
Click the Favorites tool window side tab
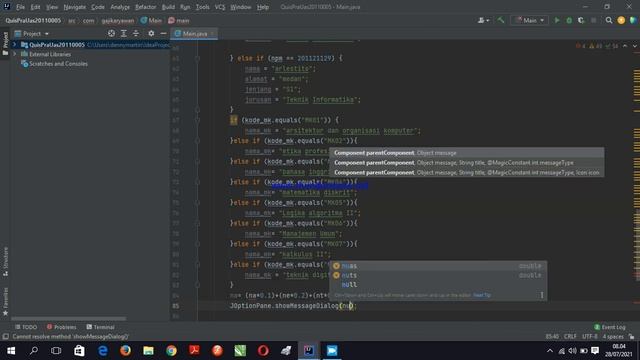pos(5,301)
